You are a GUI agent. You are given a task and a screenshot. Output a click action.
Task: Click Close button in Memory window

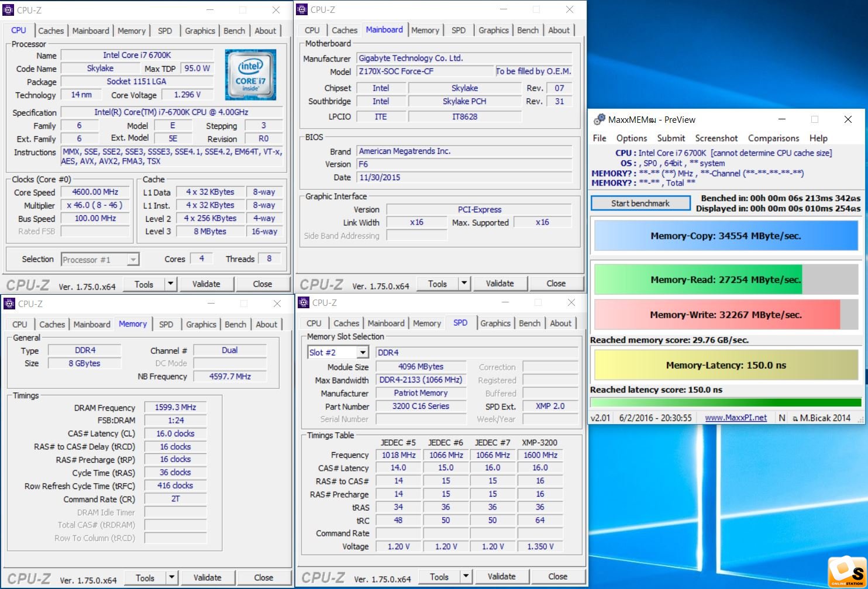click(x=263, y=578)
